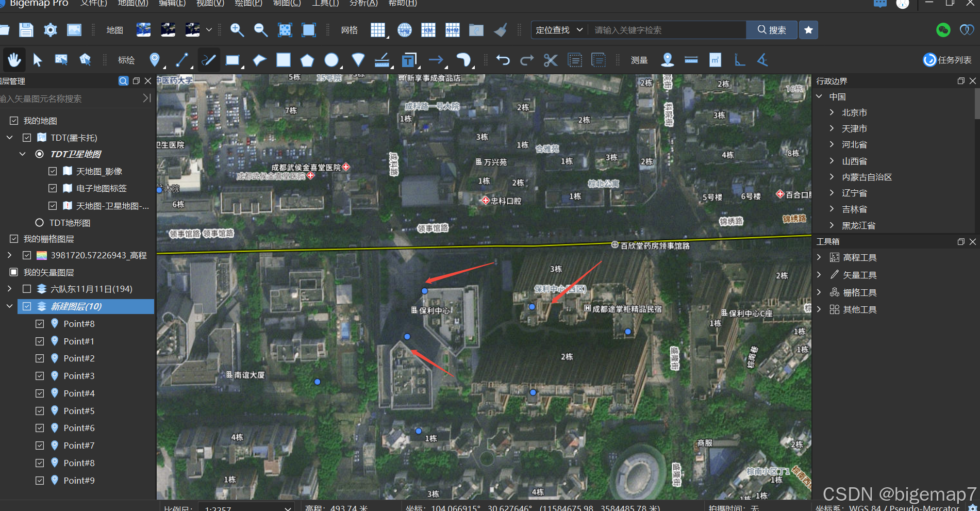Screen dimensions: 980x511
Task: Click the area m² measure icon
Action: (x=715, y=60)
